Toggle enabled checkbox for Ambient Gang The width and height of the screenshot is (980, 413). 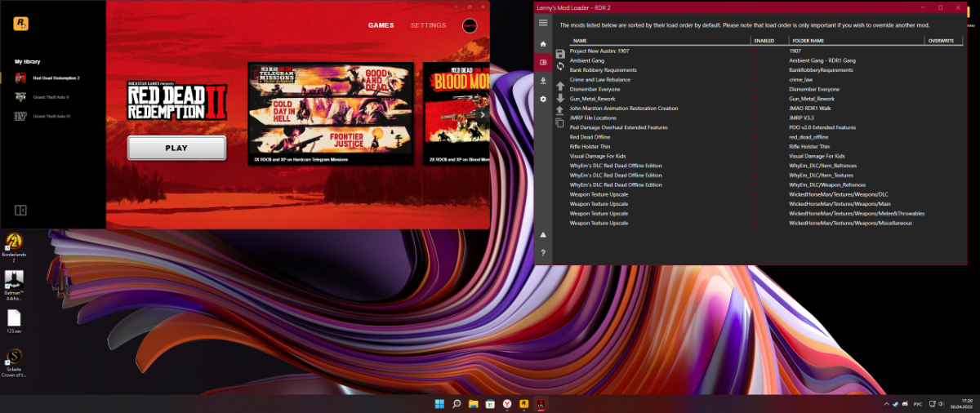click(x=755, y=60)
